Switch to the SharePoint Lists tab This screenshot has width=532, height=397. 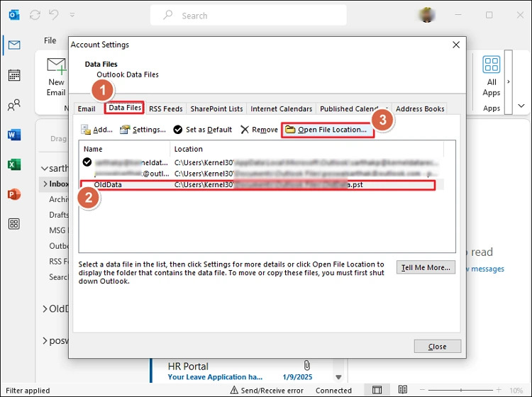216,109
